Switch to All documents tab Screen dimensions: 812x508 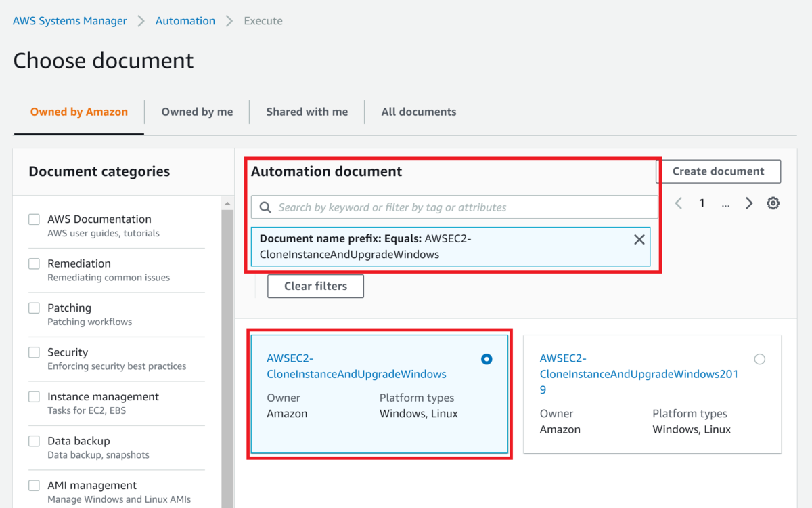click(419, 112)
